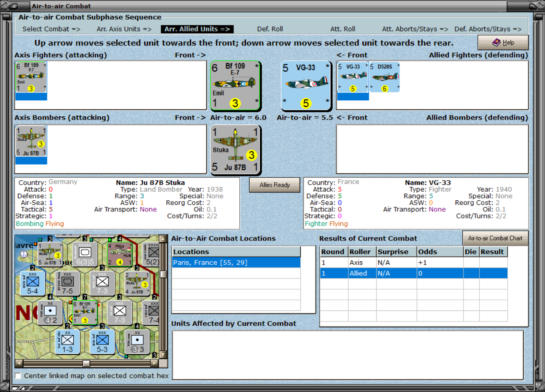Screen dimensions: 545x392
Task: Click the Bombing Flying status text
Action: [x=40, y=224]
